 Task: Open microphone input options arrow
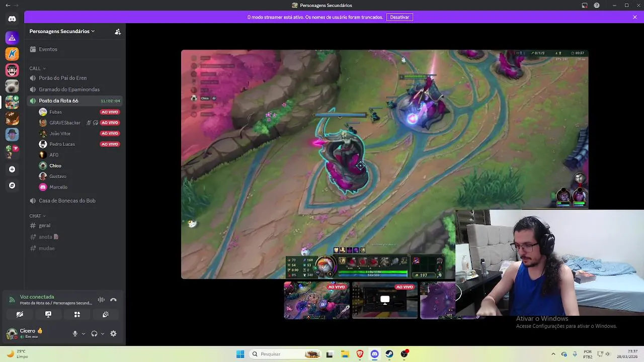84,333
